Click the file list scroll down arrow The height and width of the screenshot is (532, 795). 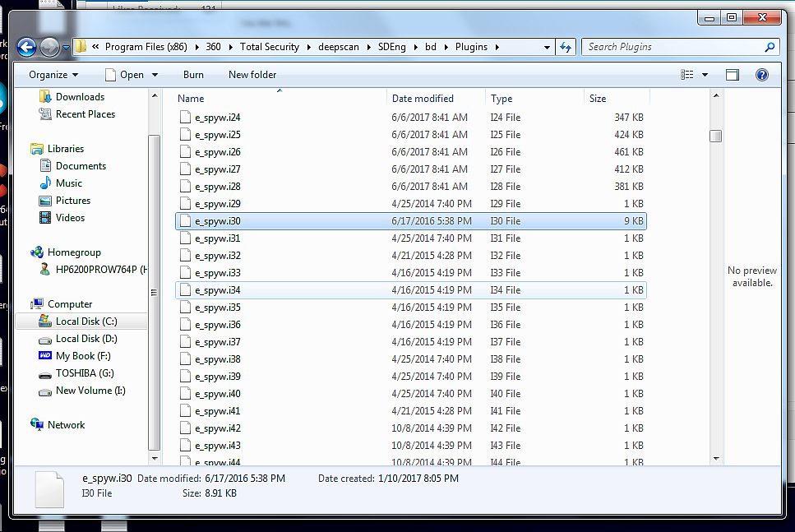click(x=716, y=459)
